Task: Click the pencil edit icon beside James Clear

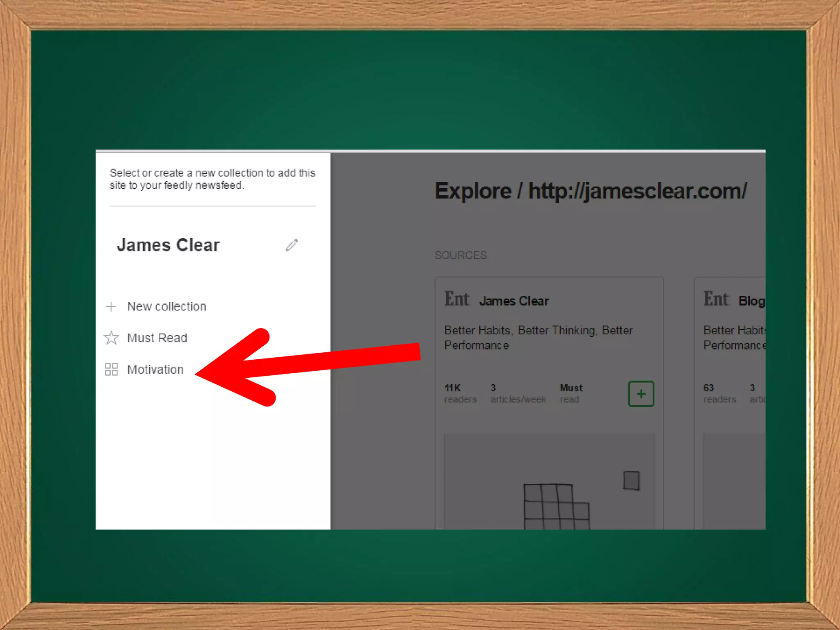Action: pos(292,245)
